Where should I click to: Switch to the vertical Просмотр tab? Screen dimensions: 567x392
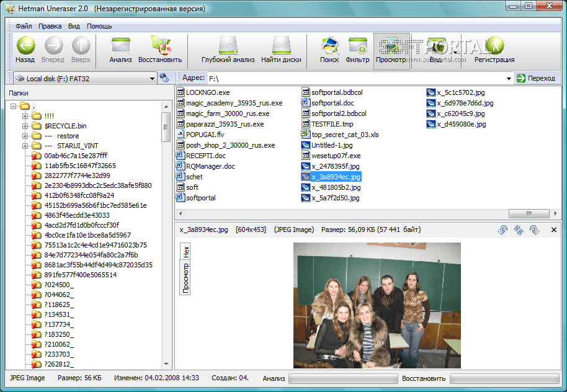tap(185, 277)
